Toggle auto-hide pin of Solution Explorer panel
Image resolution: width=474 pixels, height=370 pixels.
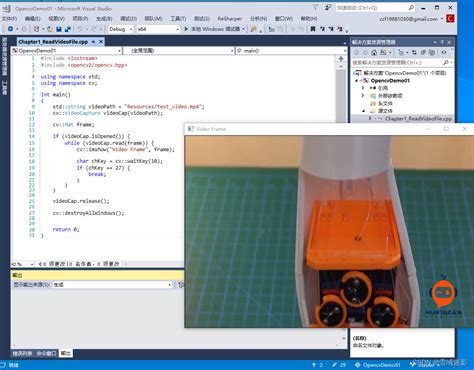(442, 42)
